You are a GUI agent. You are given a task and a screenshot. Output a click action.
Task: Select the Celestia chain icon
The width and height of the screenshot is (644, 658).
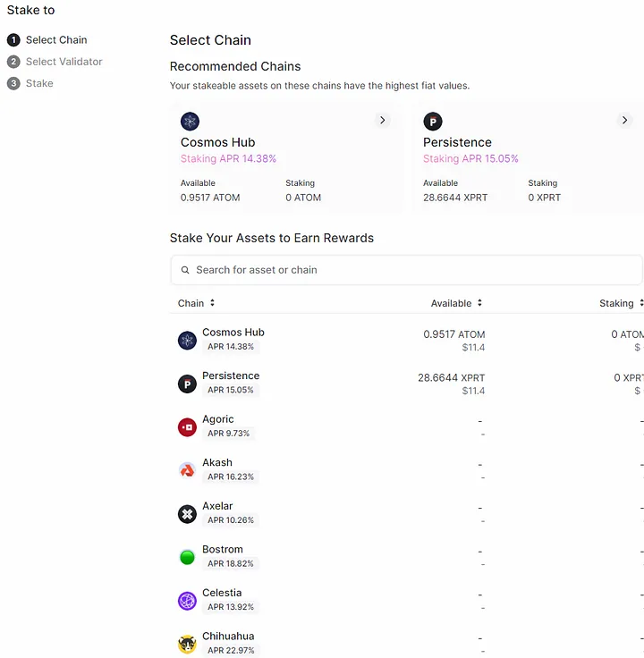(x=187, y=601)
